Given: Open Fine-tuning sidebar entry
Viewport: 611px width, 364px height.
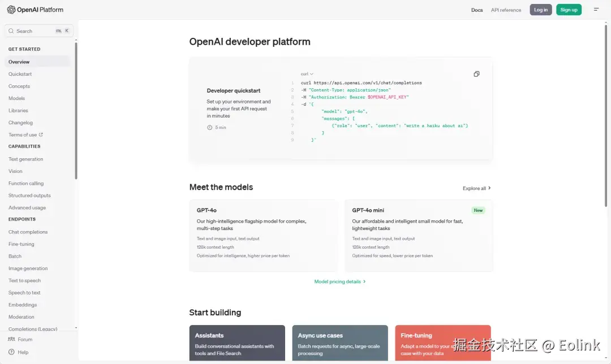Looking at the screenshot, I should 21,244.
